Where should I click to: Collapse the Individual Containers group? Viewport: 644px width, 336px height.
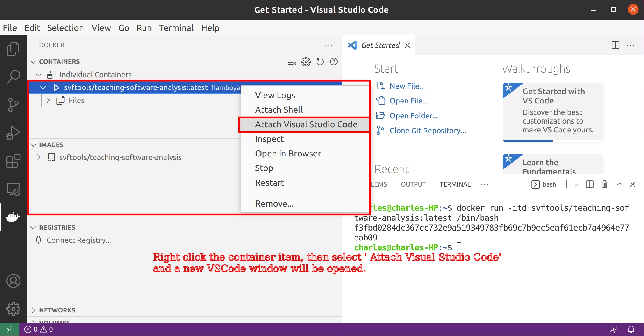point(38,75)
